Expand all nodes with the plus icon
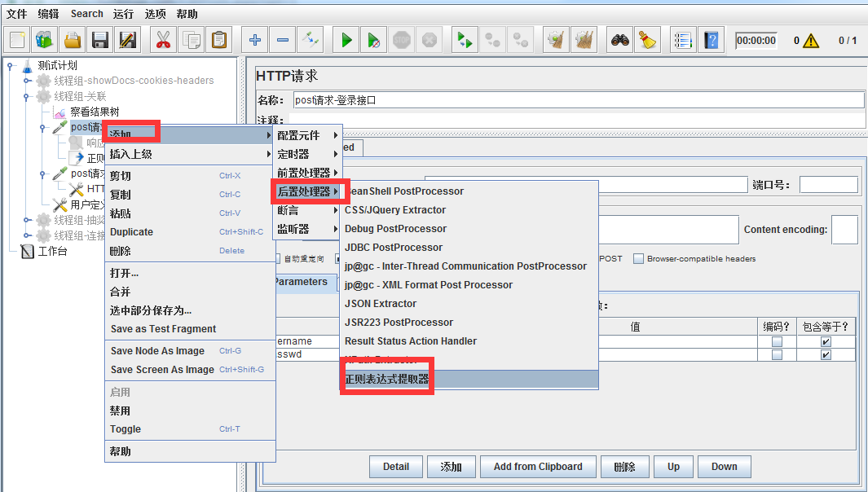Image resolution: width=868 pixels, height=492 pixels. pos(255,40)
